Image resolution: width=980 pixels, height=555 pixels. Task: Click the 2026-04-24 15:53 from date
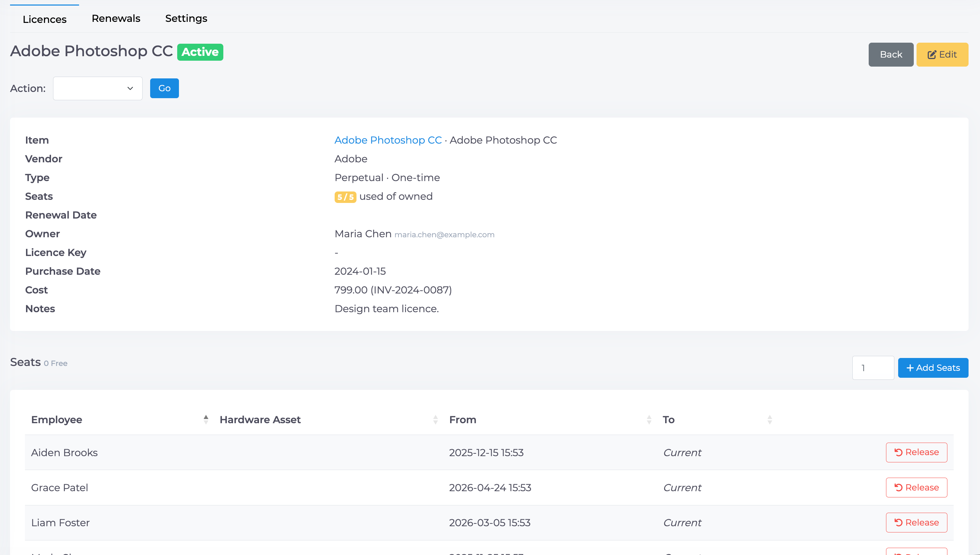490,487
